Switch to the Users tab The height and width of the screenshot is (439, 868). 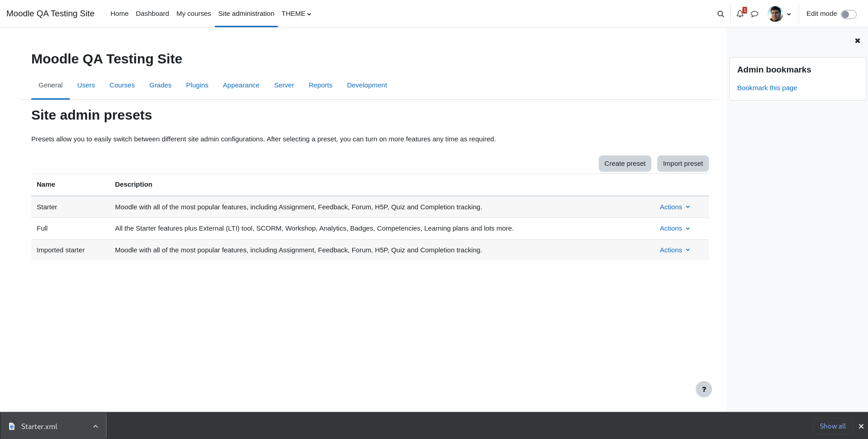pos(86,85)
